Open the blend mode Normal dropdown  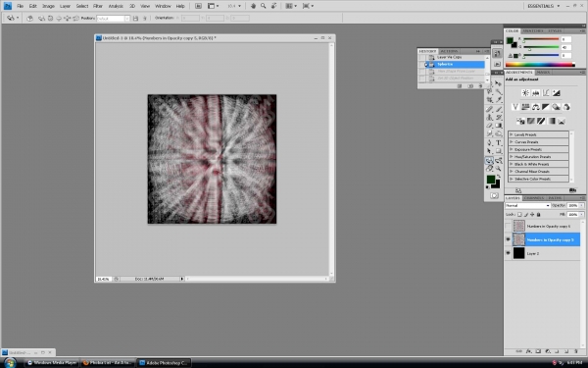coord(527,205)
